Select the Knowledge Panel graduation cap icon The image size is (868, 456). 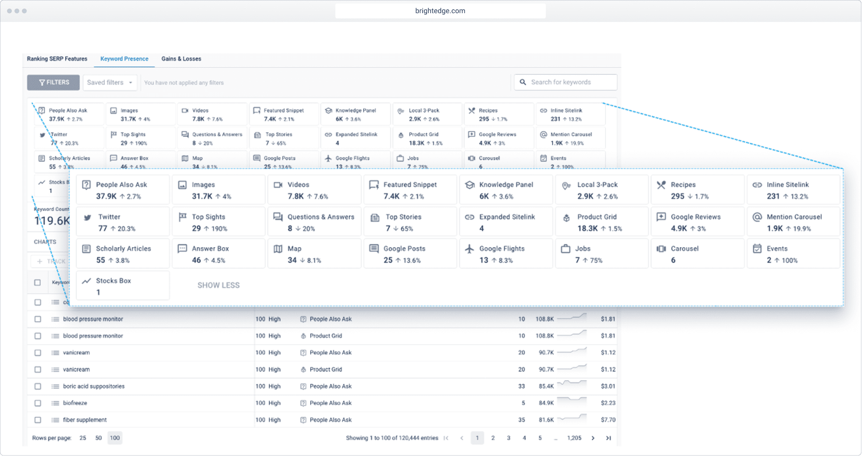coord(470,185)
